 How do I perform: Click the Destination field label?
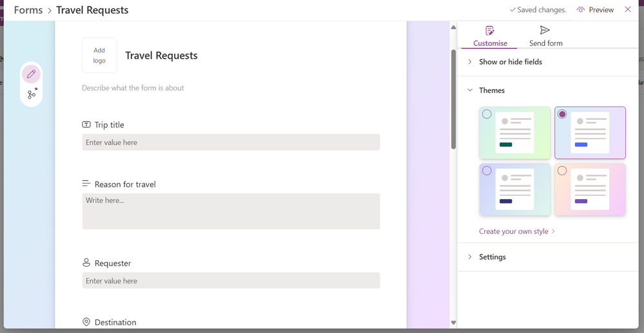[x=115, y=322]
